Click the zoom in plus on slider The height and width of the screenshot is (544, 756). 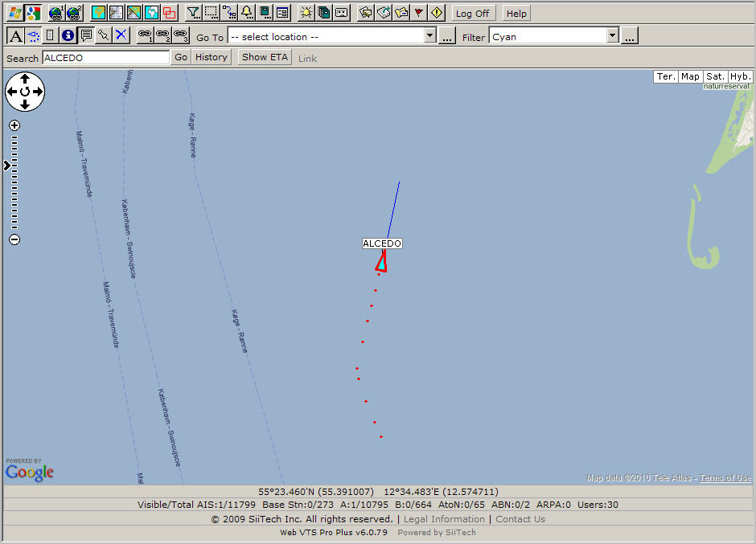point(14,125)
